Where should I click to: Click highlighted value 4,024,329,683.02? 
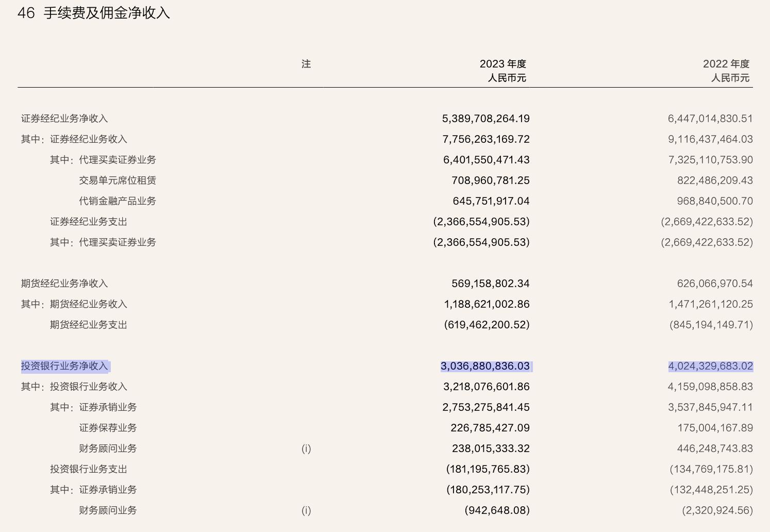(x=710, y=366)
